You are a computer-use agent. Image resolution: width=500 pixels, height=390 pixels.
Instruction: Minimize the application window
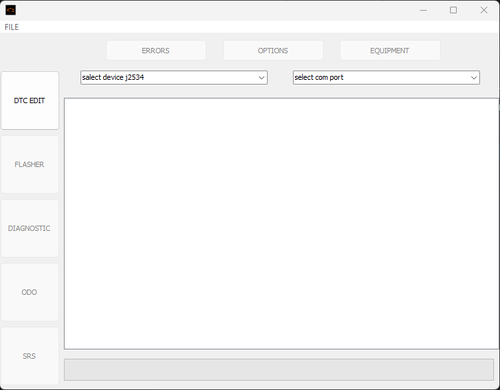(x=423, y=10)
